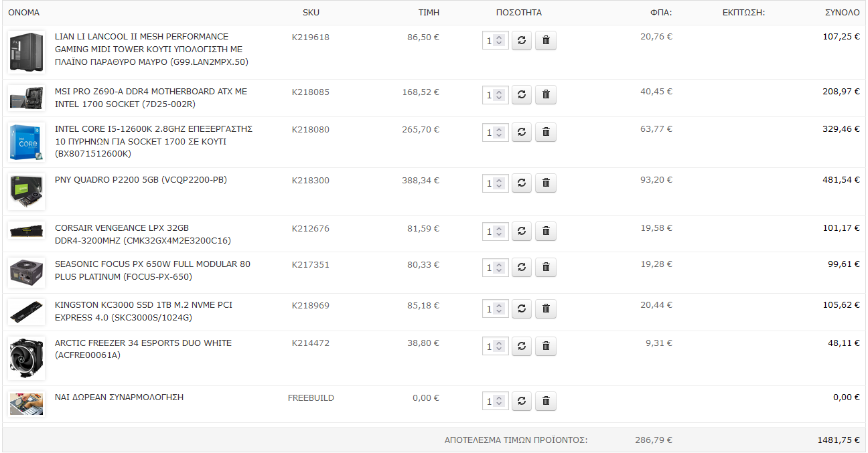Select ΑΠΟΤΕΛΕΣΜΑ ΤΙΜΩΝ ΠΡΟΪΟΝΤΟΣ label
This screenshot has width=868, height=453.
pyautogui.click(x=516, y=440)
